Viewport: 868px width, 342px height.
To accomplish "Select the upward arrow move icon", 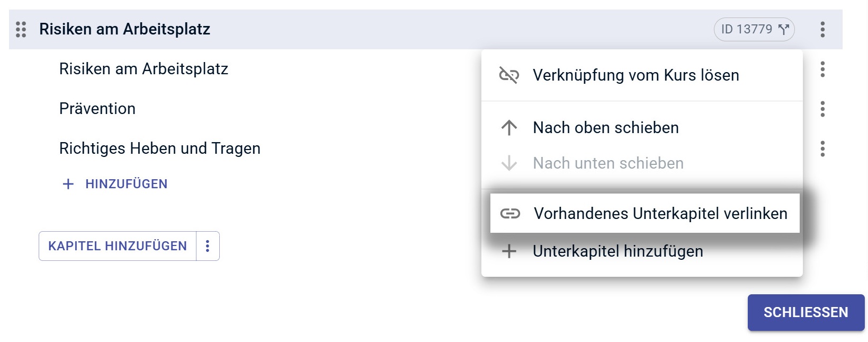I will (509, 127).
